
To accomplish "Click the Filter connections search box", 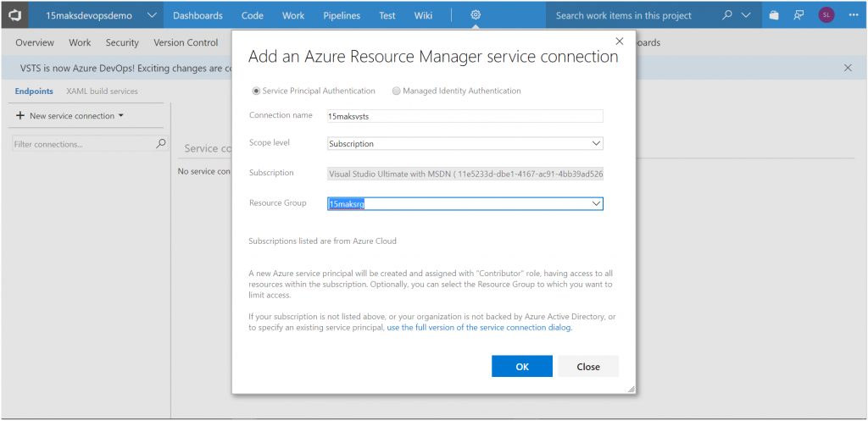I will [x=90, y=144].
